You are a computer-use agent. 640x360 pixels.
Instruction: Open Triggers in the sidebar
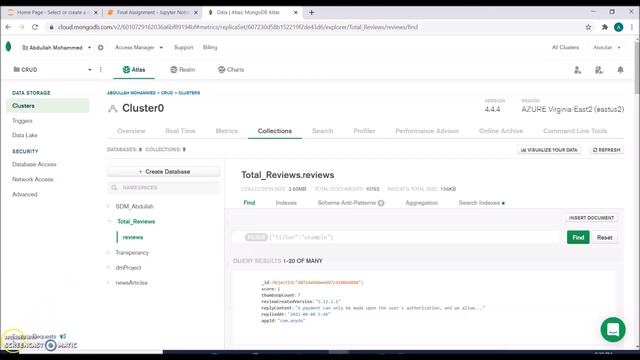22,121
